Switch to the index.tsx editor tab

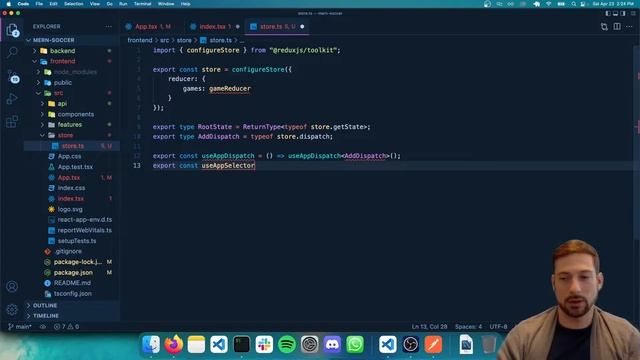[x=215, y=27]
